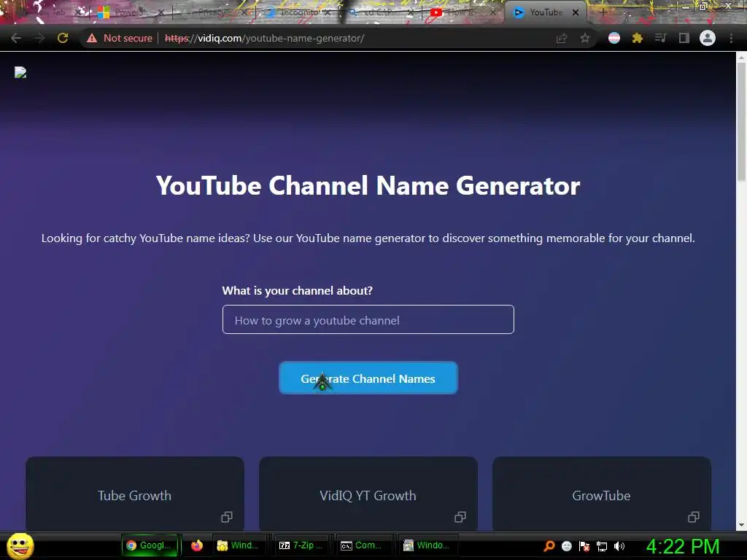Open the Windo... taskbar button

(426, 545)
